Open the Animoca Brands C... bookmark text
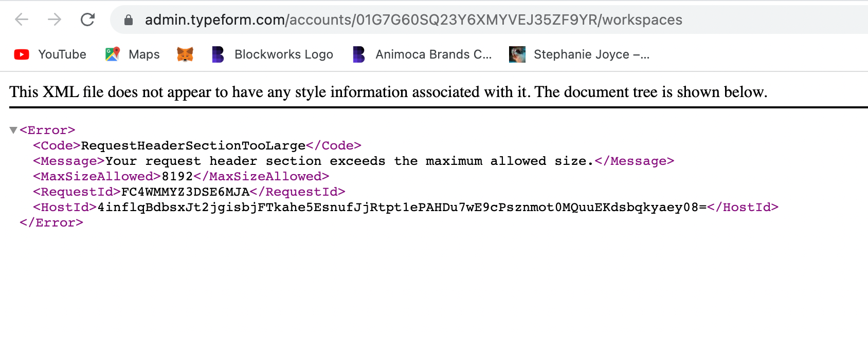The width and height of the screenshot is (868, 339). (x=433, y=54)
